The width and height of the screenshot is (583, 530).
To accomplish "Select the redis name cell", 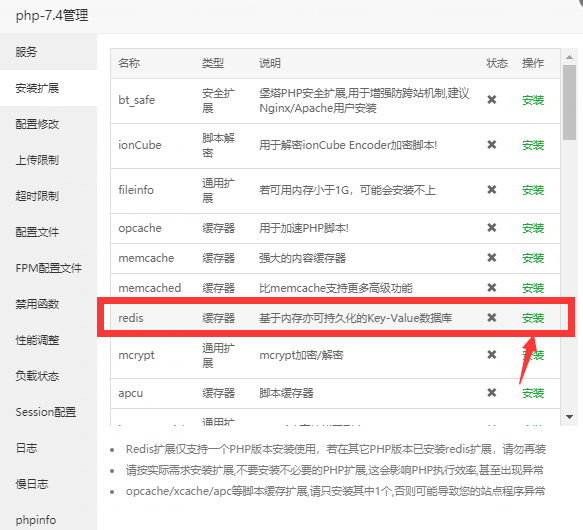I will 131,318.
